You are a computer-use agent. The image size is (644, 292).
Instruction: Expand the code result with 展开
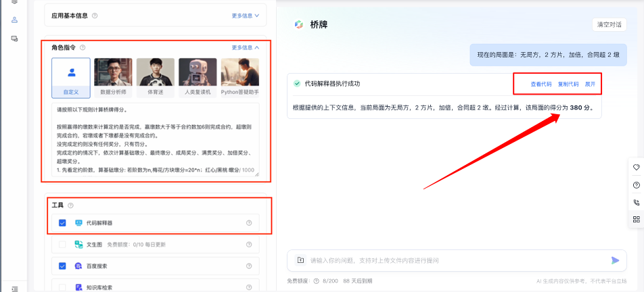tap(590, 84)
